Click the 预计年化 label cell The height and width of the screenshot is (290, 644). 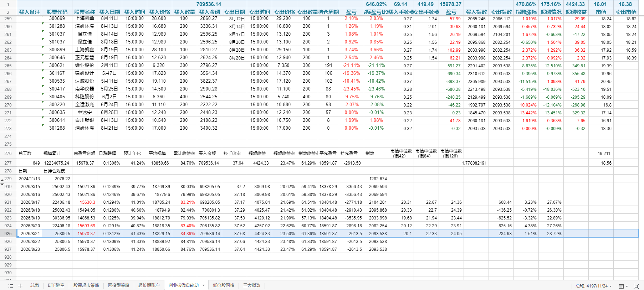click(134, 154)
